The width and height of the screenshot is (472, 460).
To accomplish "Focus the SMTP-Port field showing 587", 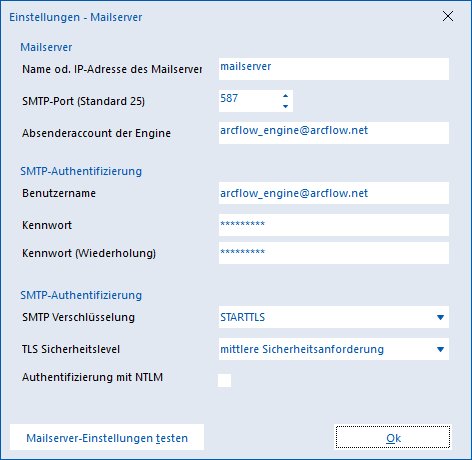I will (x=249, y=101).
